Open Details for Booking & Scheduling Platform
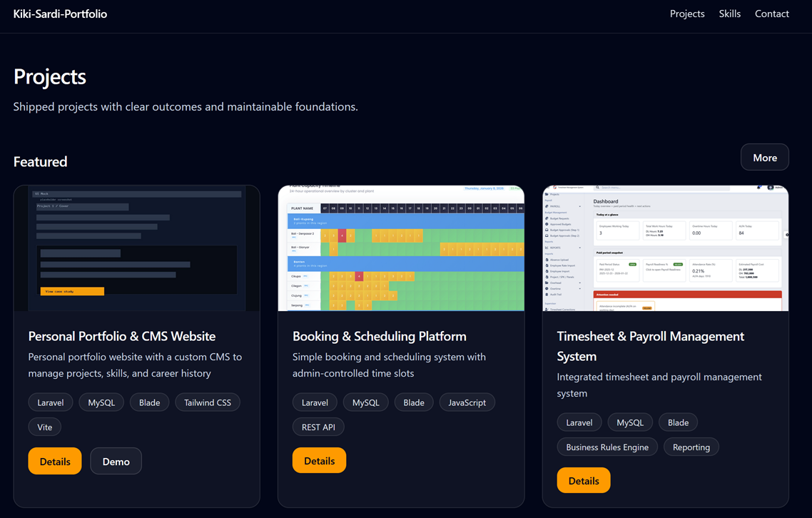The height and width of the screenshot is (518, 812). coord(319,460)
